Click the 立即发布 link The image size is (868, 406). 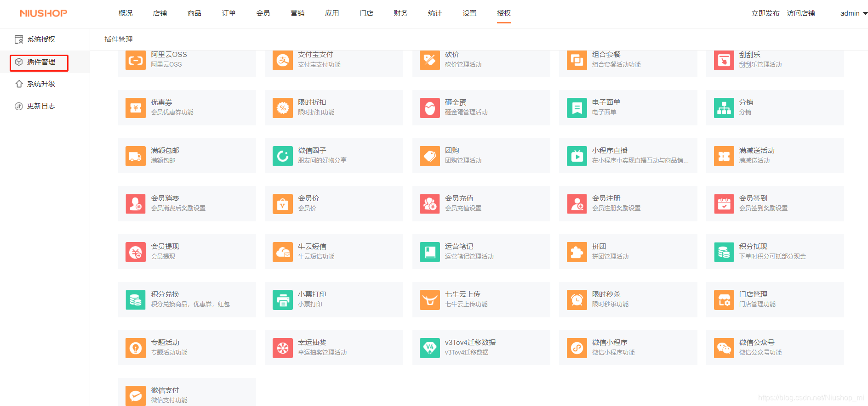765,13
